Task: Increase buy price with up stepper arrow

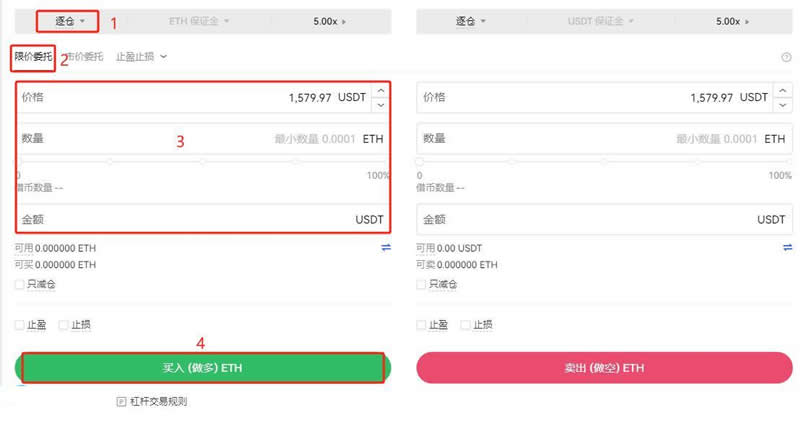Action: coord(380,91)
